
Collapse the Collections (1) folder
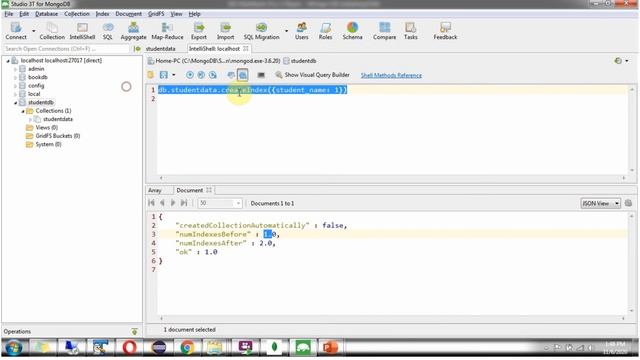23,111
